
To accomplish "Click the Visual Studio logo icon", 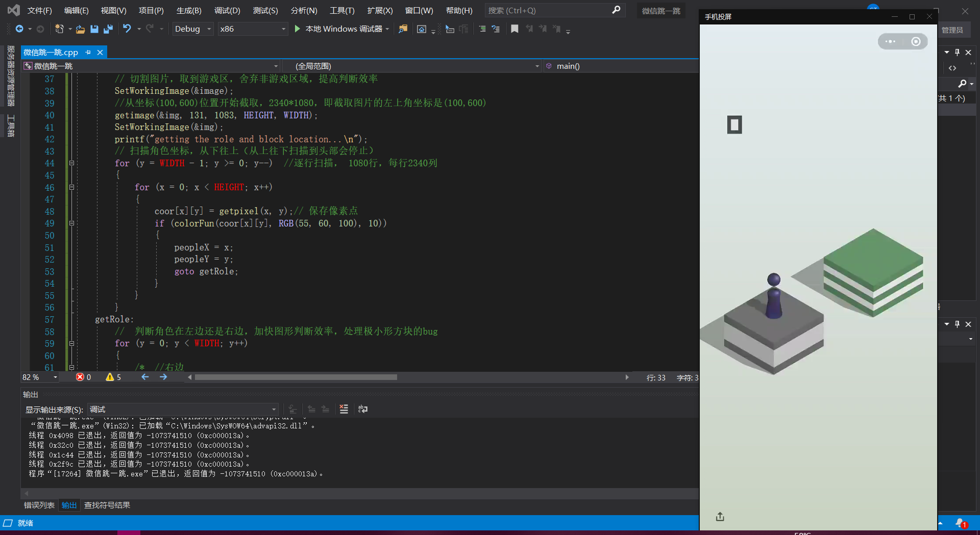I will (x=14, y=10).
